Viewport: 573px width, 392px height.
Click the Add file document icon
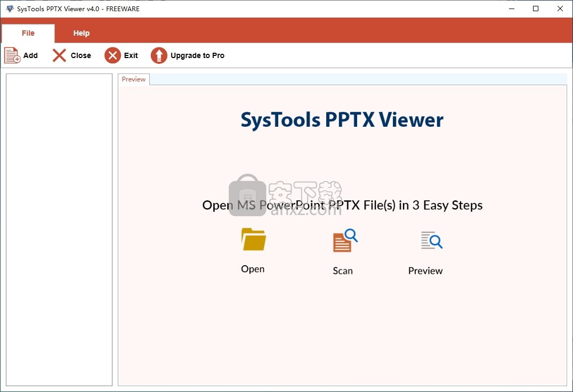12,55
